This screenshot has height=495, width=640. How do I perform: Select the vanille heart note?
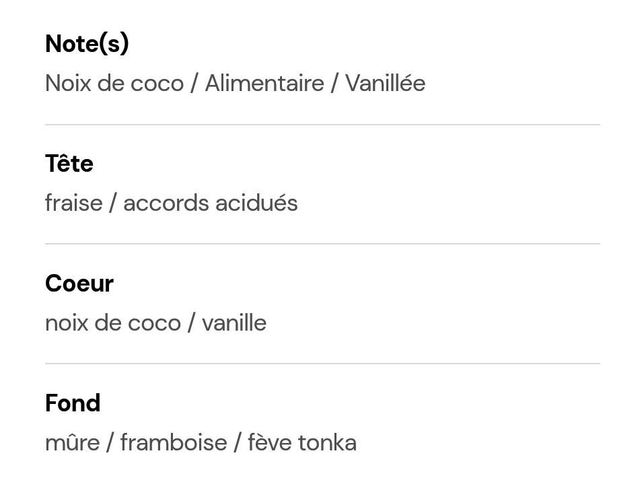(234, 323)
